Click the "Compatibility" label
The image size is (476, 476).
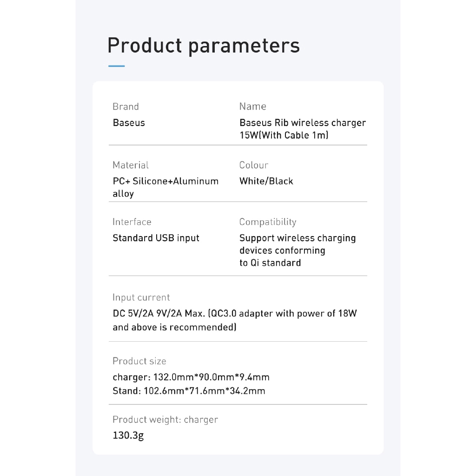pyautogui.click(x=268, y=222)
